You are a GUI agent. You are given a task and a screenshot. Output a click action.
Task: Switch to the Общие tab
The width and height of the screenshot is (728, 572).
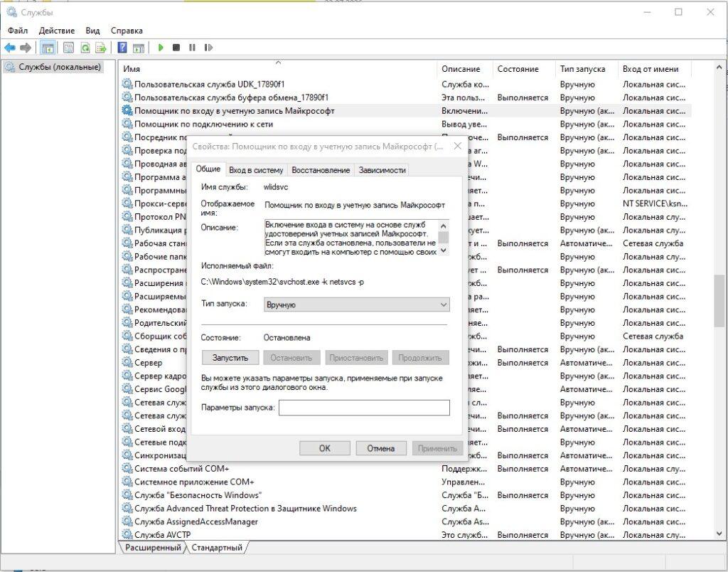(x=208, y=169)
